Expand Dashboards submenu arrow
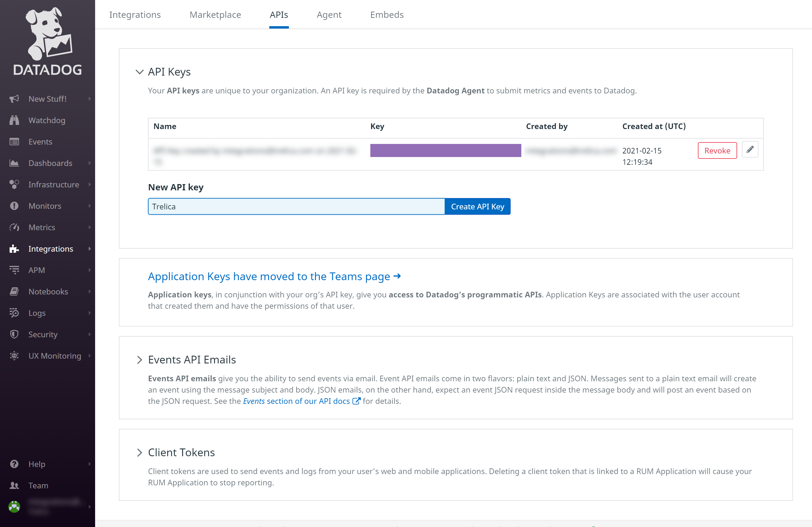The width and height of the screenshot is (812, 527). 90,163
